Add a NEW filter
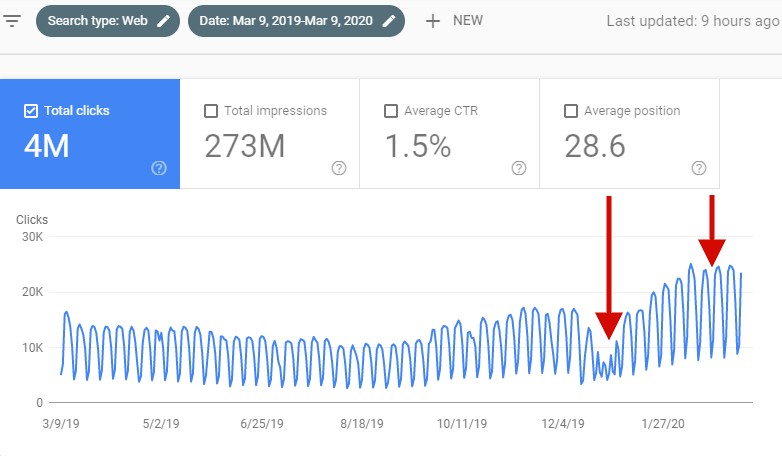Screen dimensions: 782x456 pos(468,20)
